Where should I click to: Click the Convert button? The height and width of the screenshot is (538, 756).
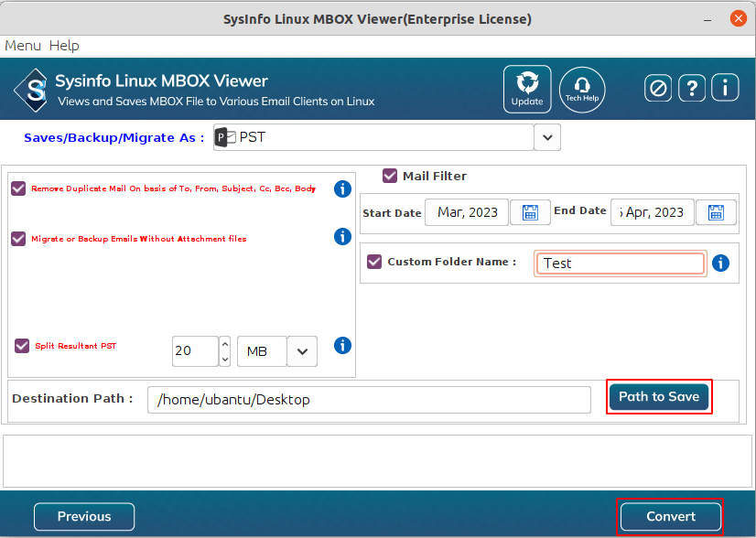coord(671,516)
